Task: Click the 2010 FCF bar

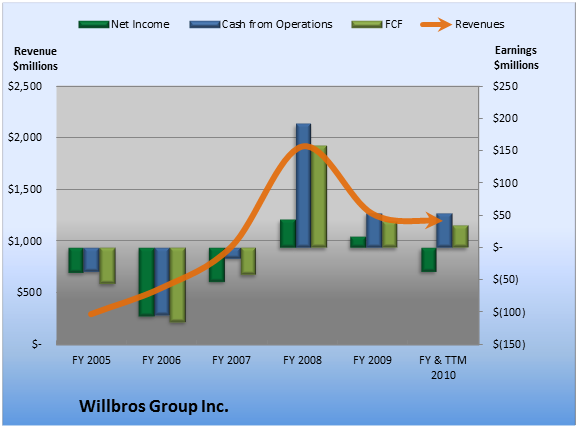Action: tap(460, 236)
